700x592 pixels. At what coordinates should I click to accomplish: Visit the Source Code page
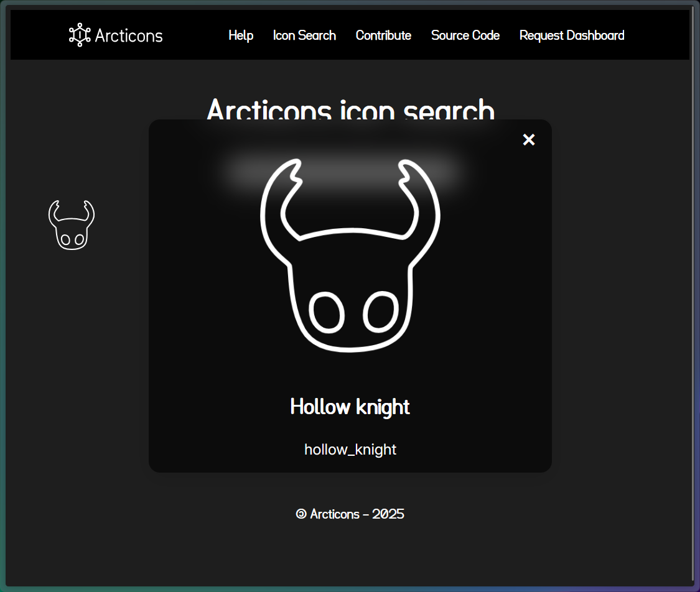(465, 35)
